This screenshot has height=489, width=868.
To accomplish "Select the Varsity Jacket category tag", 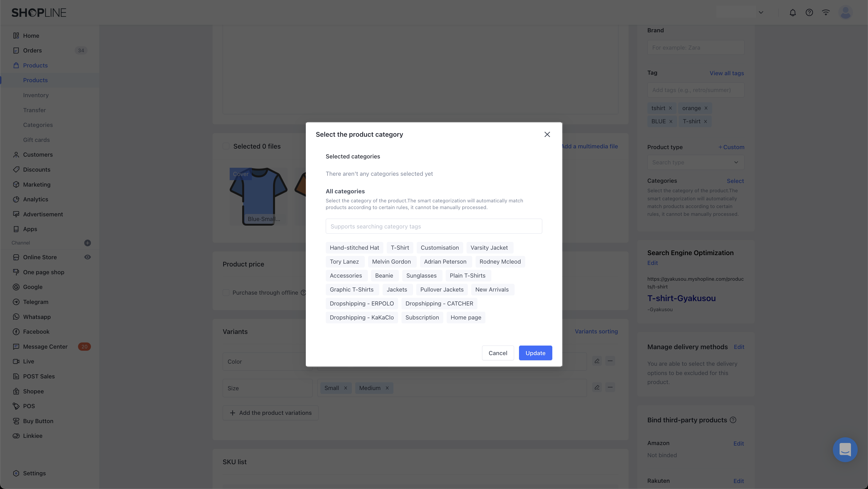I will pos(489,248).
